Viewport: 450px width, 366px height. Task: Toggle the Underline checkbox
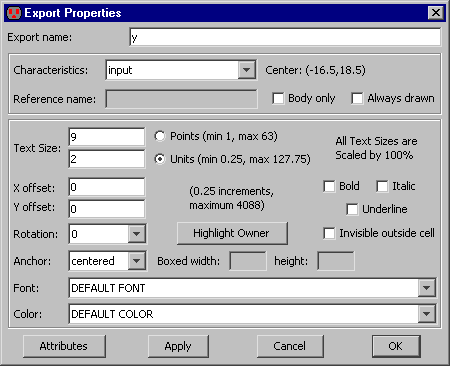[352, 209]
